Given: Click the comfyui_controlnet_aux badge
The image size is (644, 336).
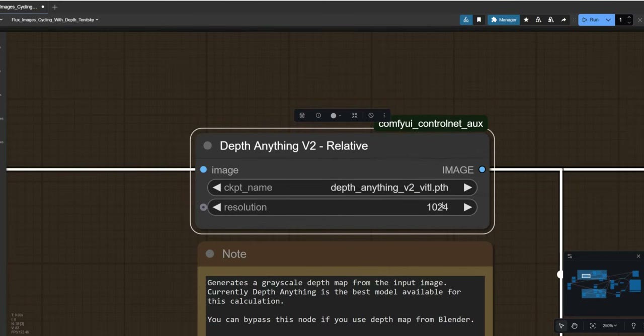Looking at the screenshot, I should click(431, 124).
